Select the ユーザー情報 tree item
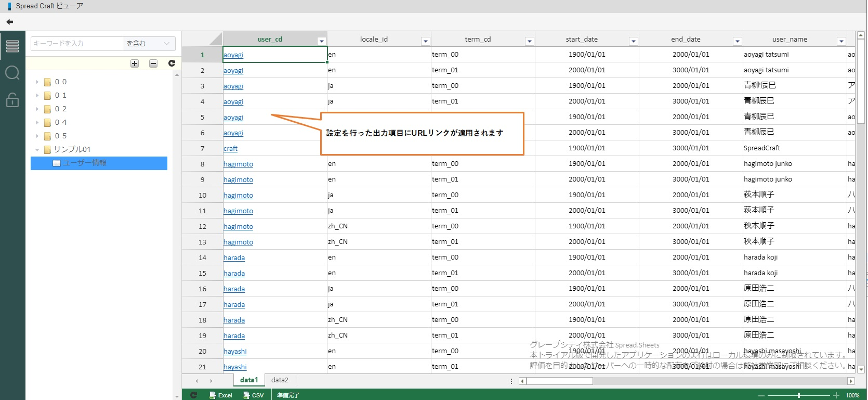Viewport: 868px width, 400px height. coord(84,163)
